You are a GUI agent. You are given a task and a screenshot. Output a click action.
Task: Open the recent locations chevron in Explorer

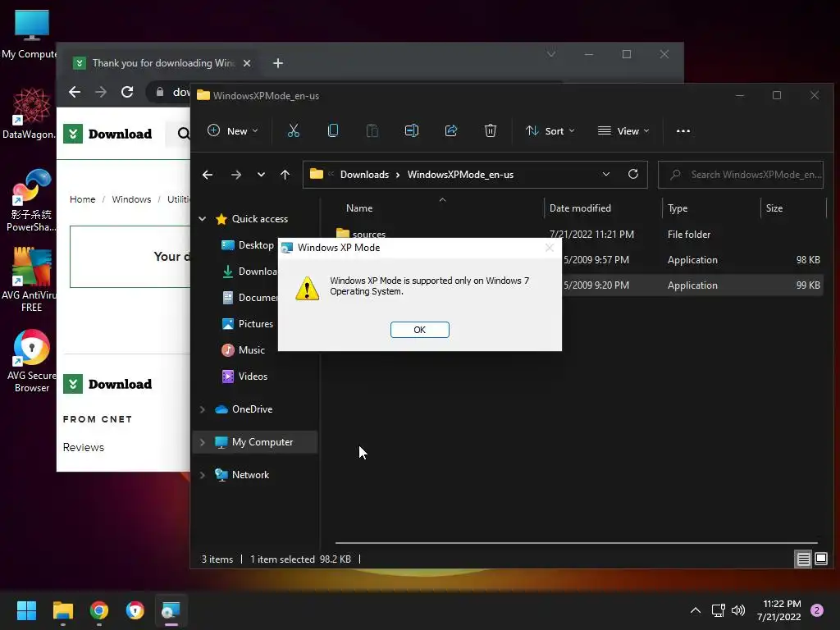pos(261,175)
